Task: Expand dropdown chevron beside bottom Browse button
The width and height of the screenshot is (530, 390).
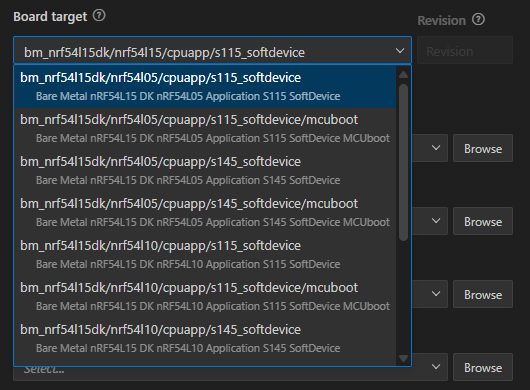Action: point(436,367)
